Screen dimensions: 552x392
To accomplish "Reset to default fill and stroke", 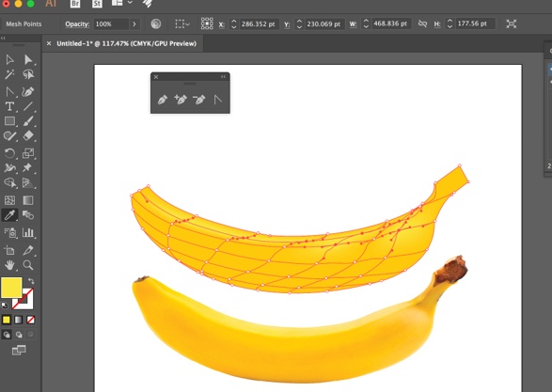I will click(5, 306).
